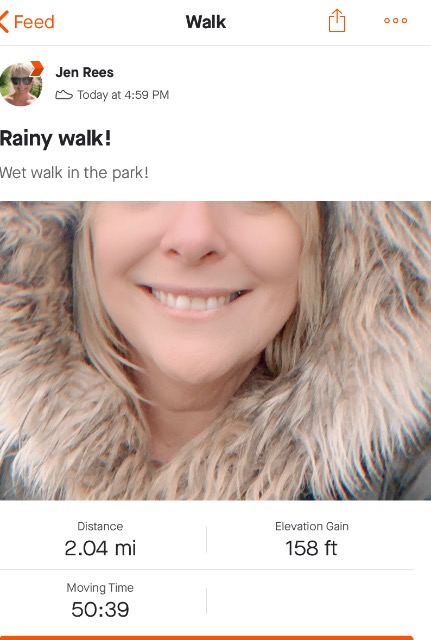Viewport: 431px width, 640px height.
Task: Tap the 2.04 mi distance value
Action: tap(100, 548)
